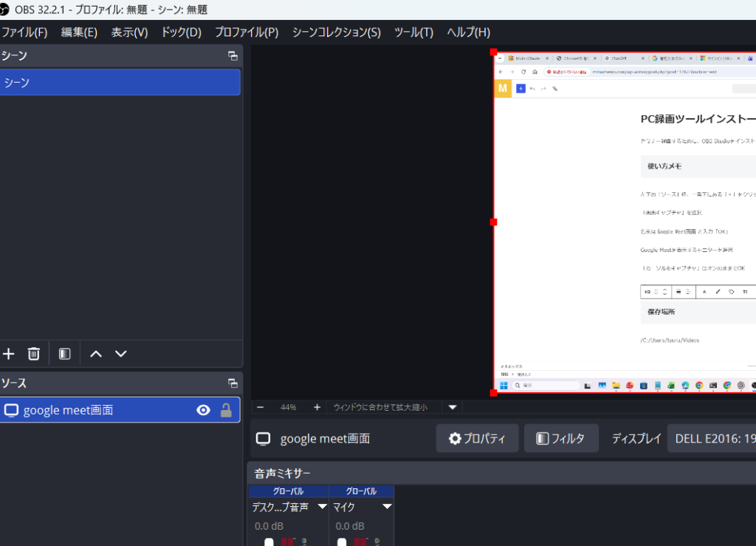The image size is (756, 546).
Task: Click the middle-left red handle of the preview source
Action: pyautogui.click(x=493, y=222)
